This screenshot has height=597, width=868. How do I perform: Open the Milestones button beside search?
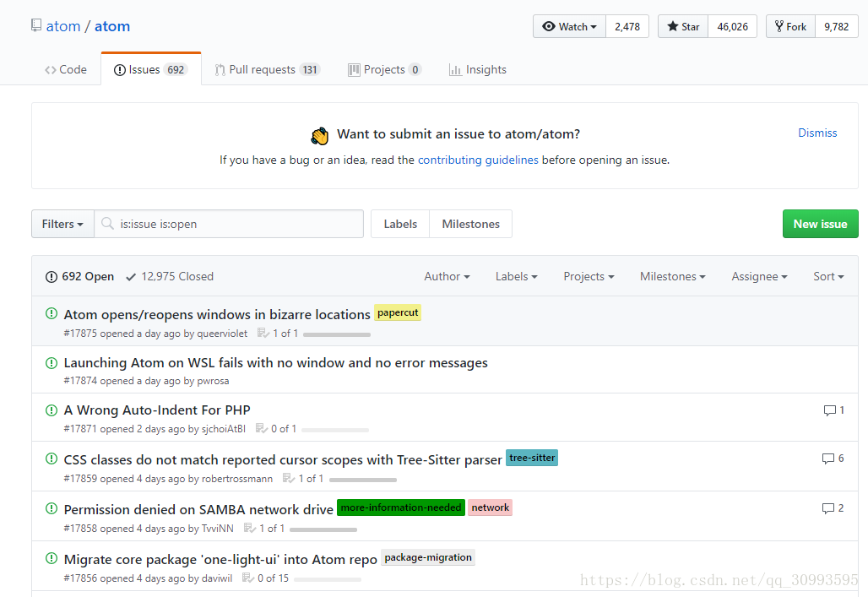click(x=470, y=224)
